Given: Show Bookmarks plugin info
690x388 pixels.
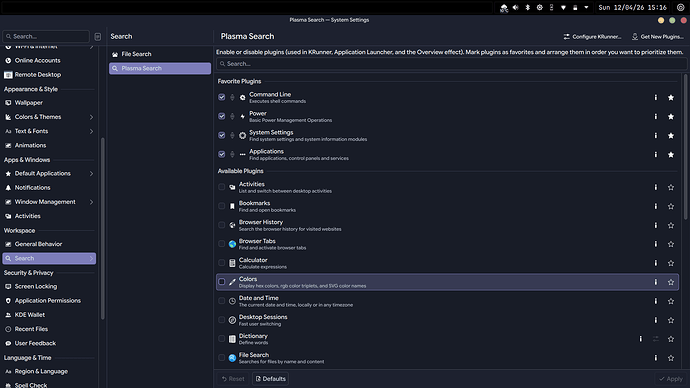Looking at the screenshot, I should 655,206.
